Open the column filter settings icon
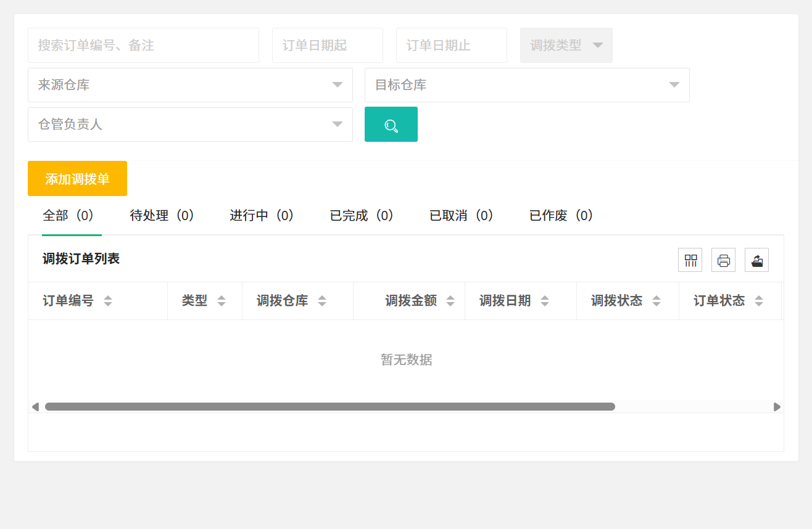 pyautogui.click(x=690, y=260)
